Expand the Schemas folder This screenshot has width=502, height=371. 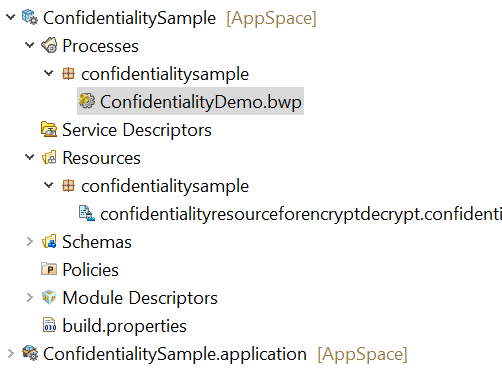[30, 241]
